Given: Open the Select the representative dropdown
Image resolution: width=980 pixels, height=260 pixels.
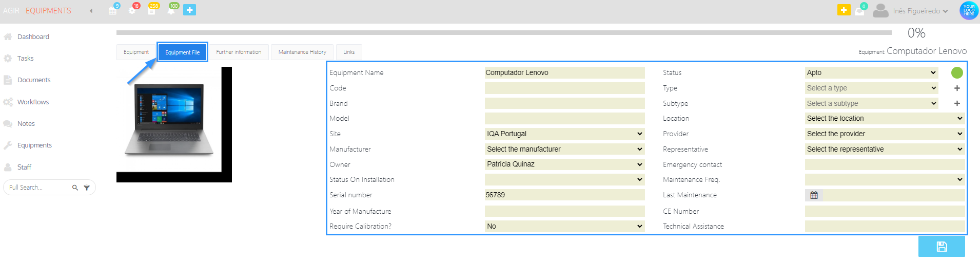Looking at the screenshot, I should pyautogui.click(x=885, y=150).
